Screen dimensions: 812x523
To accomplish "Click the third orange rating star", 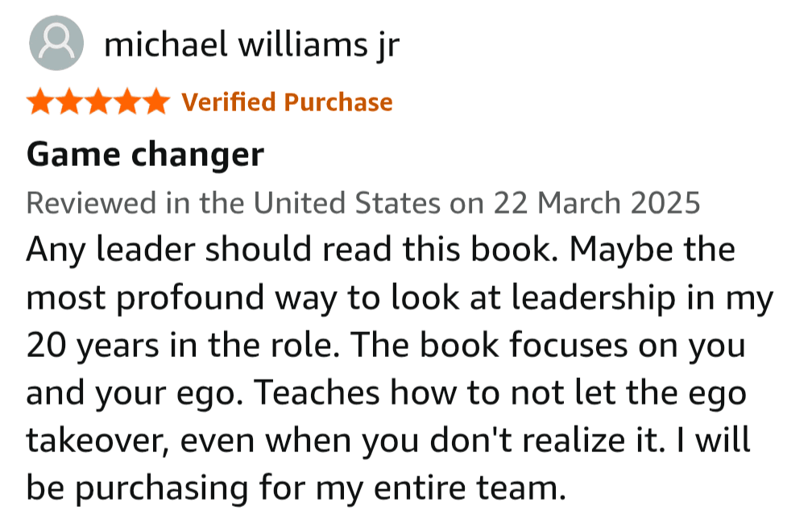I will click(98, 102).
